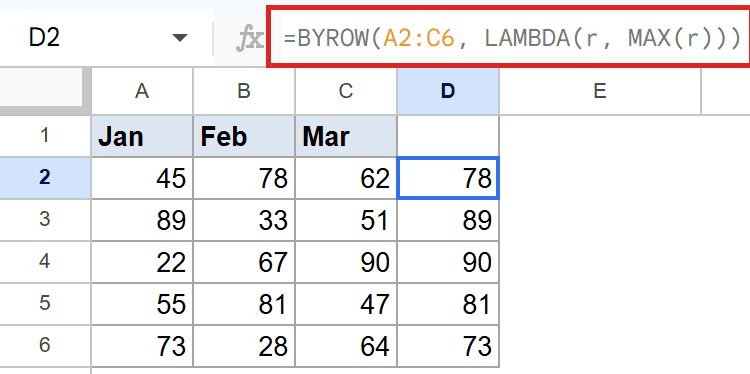
Task: Click cell D6 showing 73
Action: 448,346
